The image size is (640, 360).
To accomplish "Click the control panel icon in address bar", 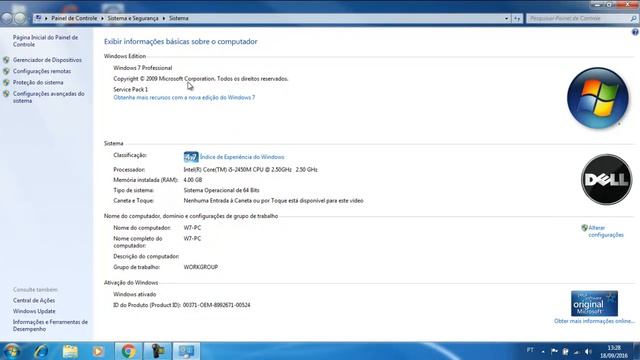I will click(38, 18).
